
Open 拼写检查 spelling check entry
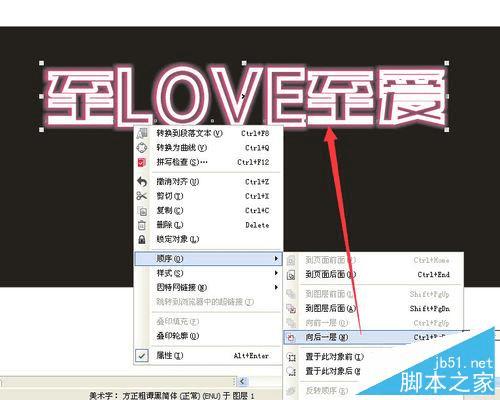[x=209, y=162]
